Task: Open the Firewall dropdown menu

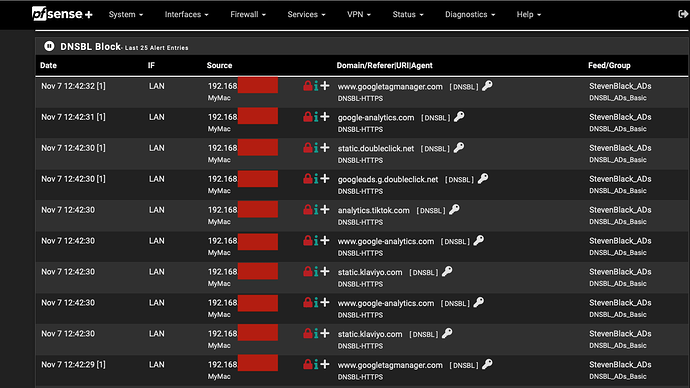Action: coord(248,15)
